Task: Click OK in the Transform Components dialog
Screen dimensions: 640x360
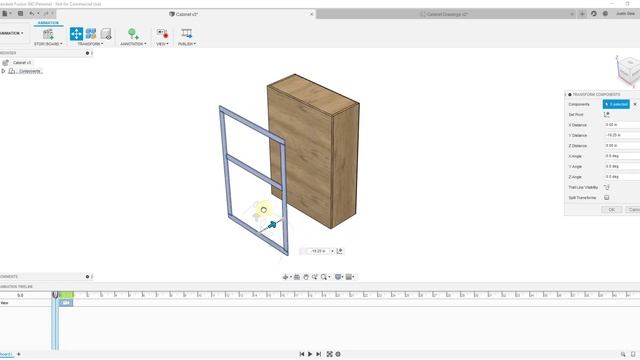Action: click(611, 209)
